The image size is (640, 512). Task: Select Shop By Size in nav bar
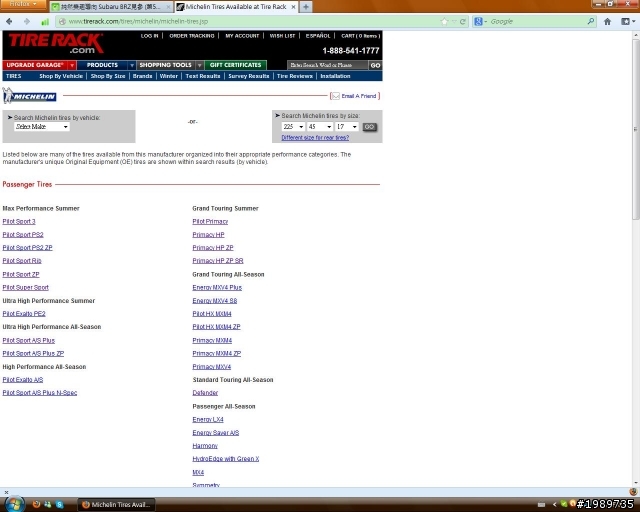(108, 76)
